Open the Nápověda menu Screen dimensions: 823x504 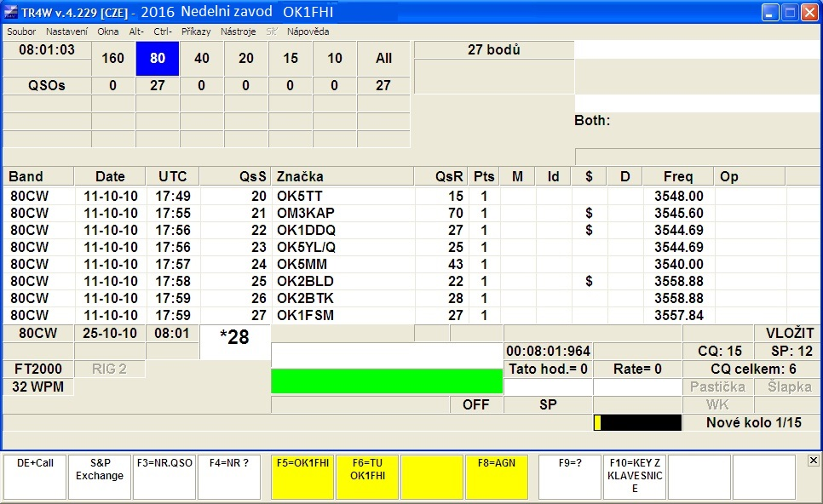[308, 31]
